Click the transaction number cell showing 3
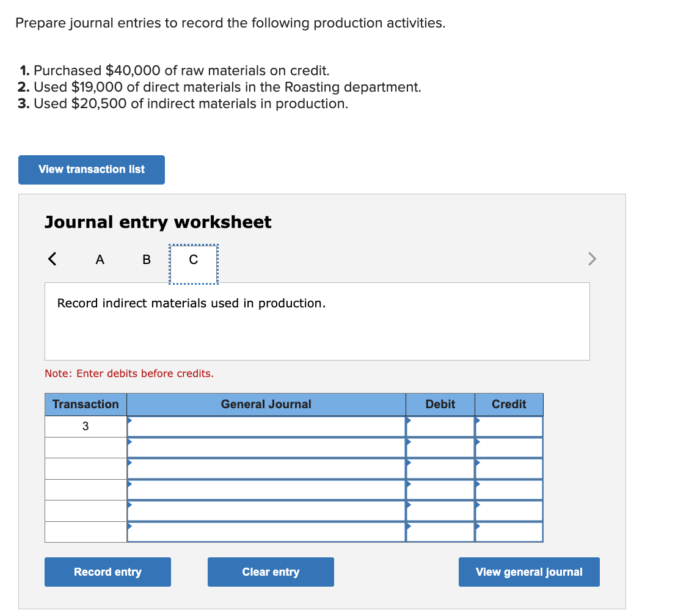The height and width of the screenshot is (616, 700). [85, 426]
